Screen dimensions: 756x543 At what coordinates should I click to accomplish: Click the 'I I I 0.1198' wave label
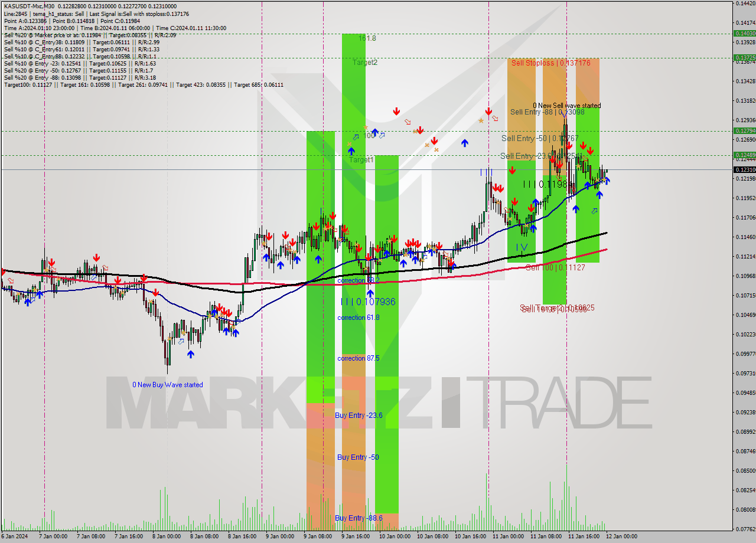point(545,184)
